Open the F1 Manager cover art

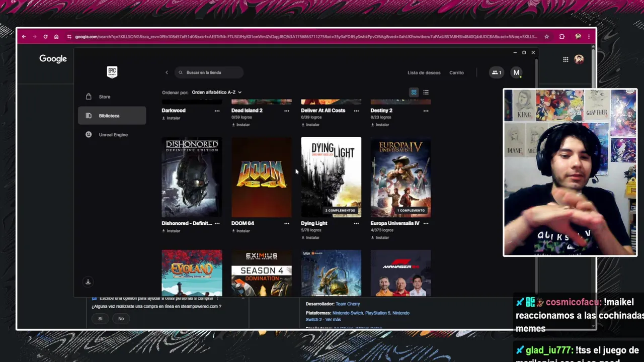[x=400, y=273]
